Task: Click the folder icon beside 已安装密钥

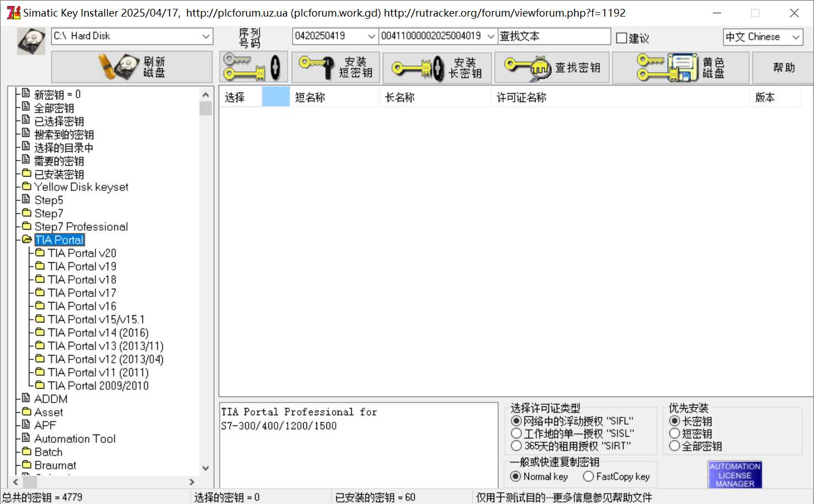Action: 26,173
